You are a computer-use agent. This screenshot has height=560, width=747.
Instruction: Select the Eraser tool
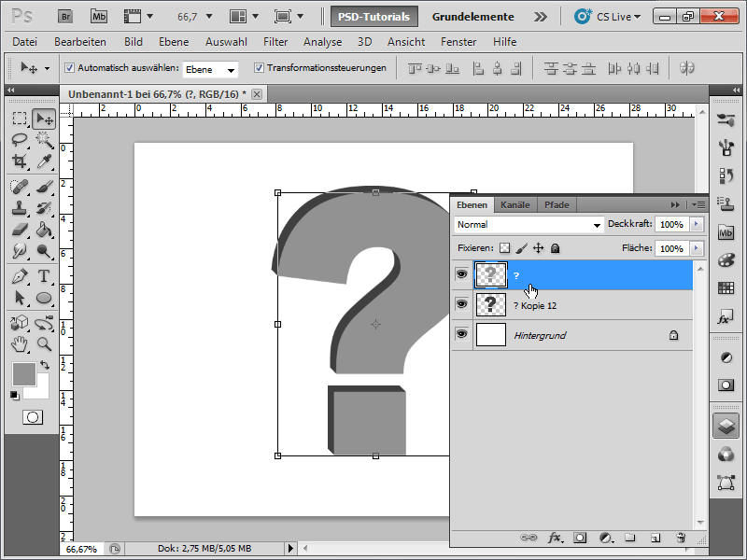coord(20,230)
